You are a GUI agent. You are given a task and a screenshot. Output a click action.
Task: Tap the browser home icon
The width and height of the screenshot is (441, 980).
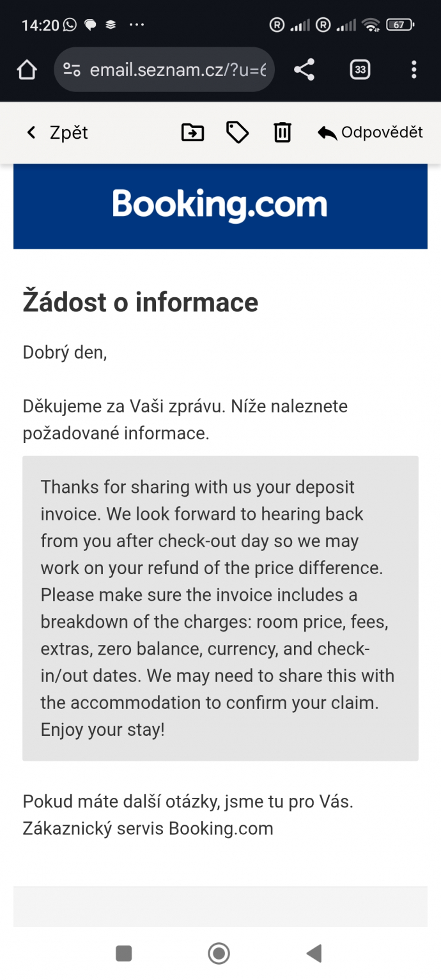coord(27,70)
